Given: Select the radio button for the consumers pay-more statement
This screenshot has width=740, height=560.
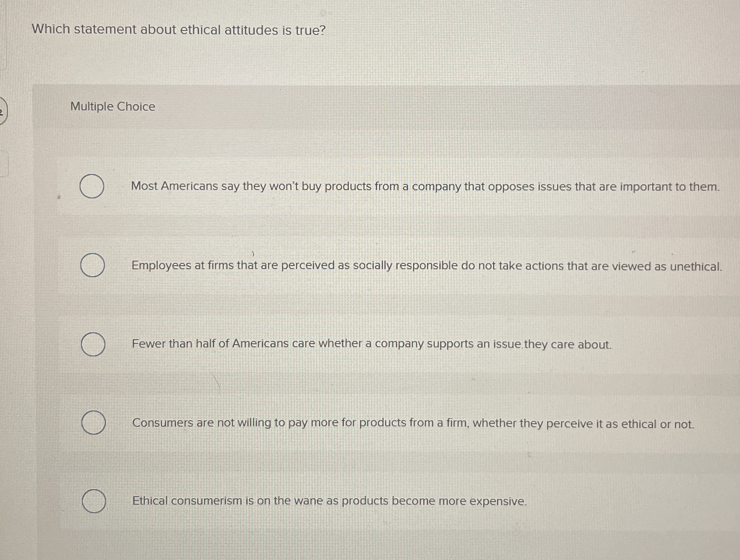Looking at the screenshot, I should coord(94,423).
